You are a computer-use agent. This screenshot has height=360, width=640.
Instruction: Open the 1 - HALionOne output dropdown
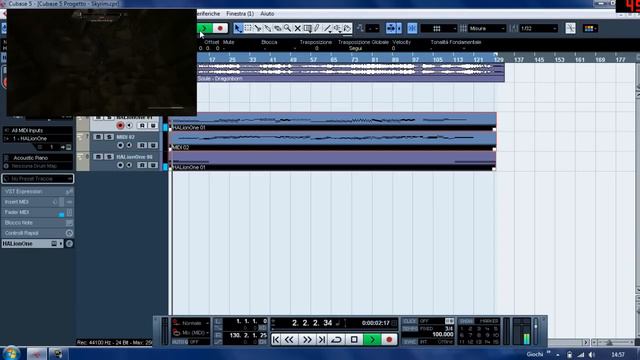click(x=38, y=138)
